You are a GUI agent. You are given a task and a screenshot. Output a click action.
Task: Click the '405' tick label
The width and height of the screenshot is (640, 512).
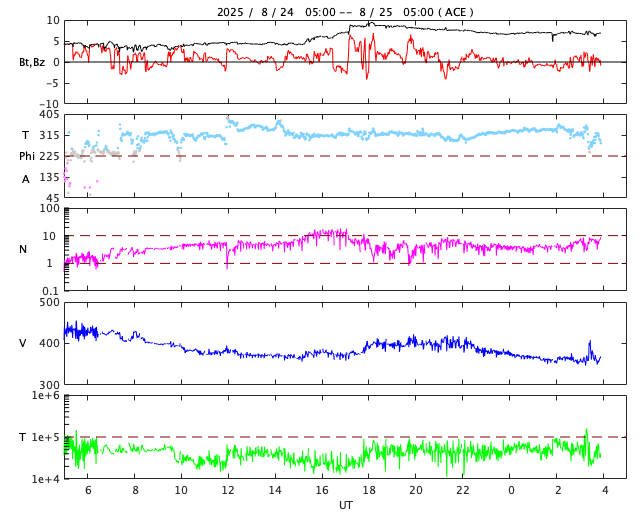click(49, 115)
